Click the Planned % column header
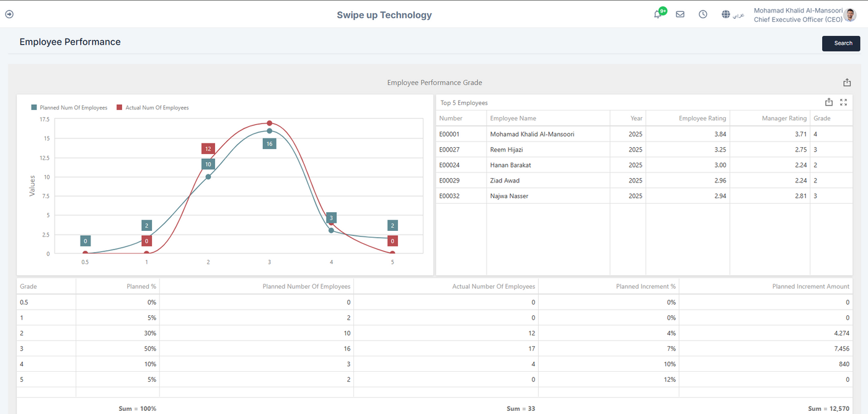 (x=141, y=287)
